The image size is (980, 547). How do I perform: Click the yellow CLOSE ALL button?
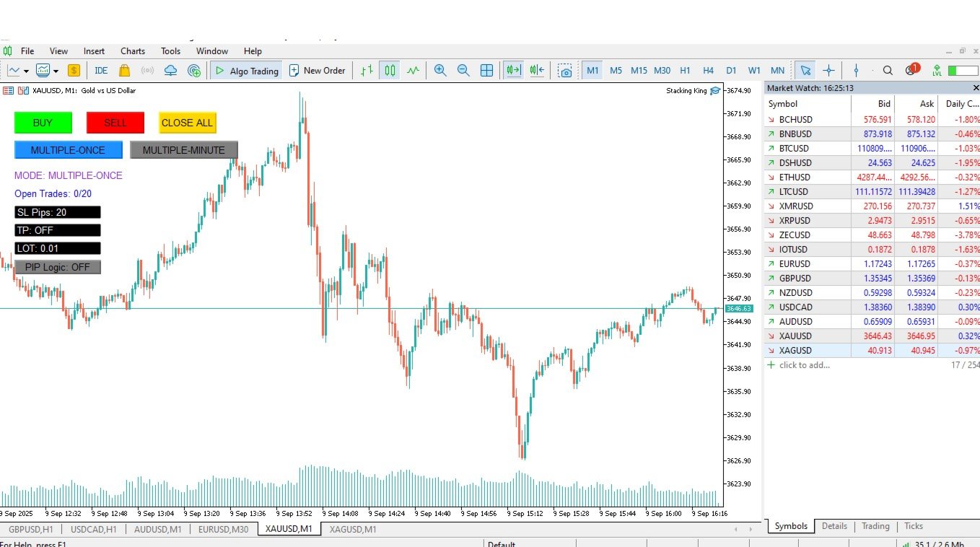(x=188, y=123)
